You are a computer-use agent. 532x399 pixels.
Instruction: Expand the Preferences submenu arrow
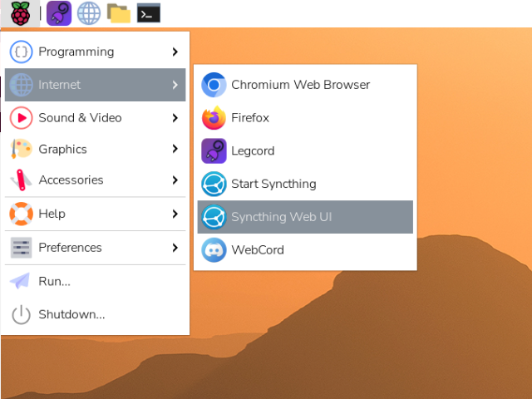pyautogui.click(x=175, y=248)
